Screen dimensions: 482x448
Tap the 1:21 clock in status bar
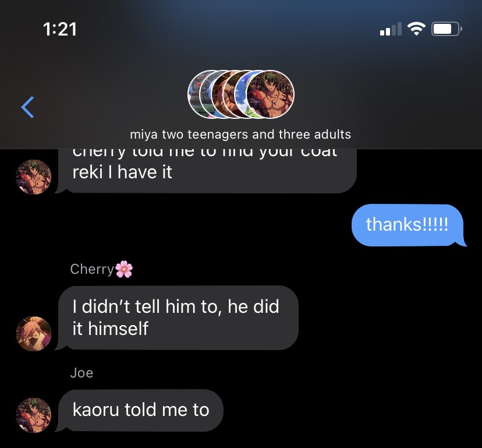(59, 29)
